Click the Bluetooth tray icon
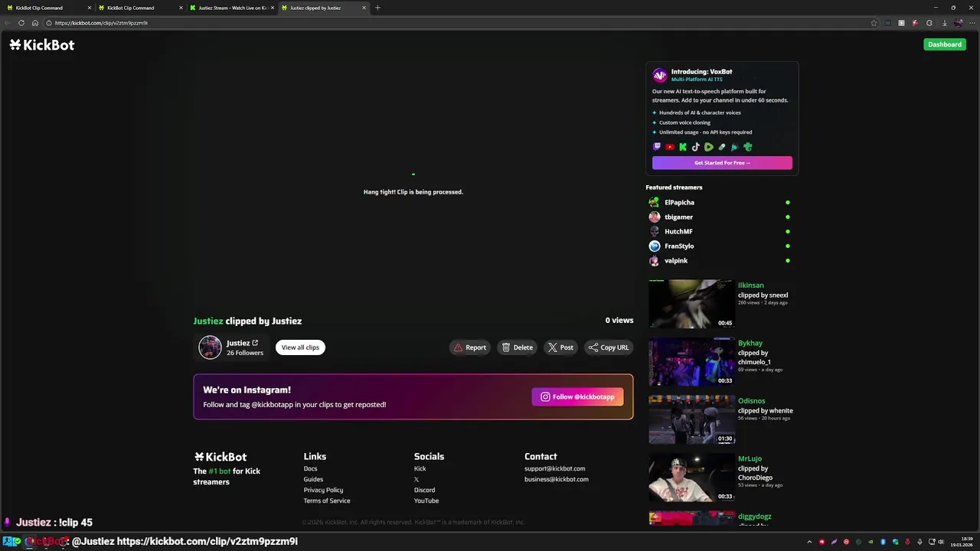 click(883, 542)
